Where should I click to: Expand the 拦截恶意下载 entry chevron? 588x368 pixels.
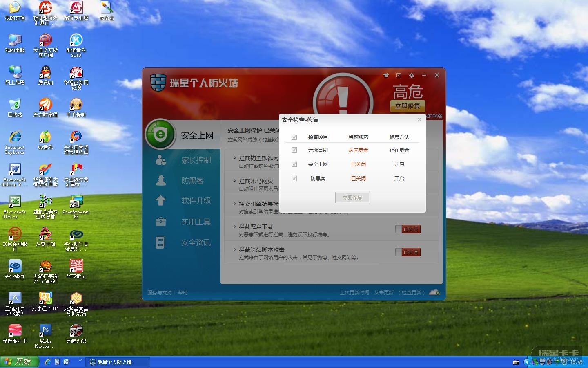click(235, 227)
